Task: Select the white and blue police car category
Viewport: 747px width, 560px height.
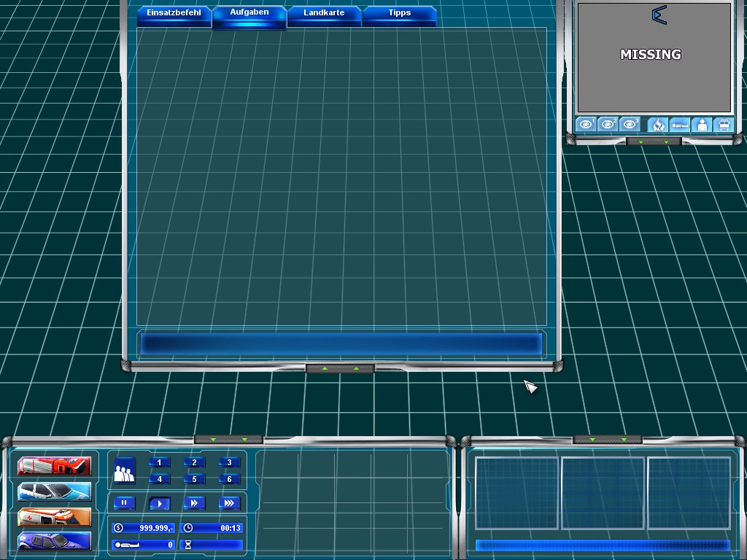Action: [x=55, y=491]
